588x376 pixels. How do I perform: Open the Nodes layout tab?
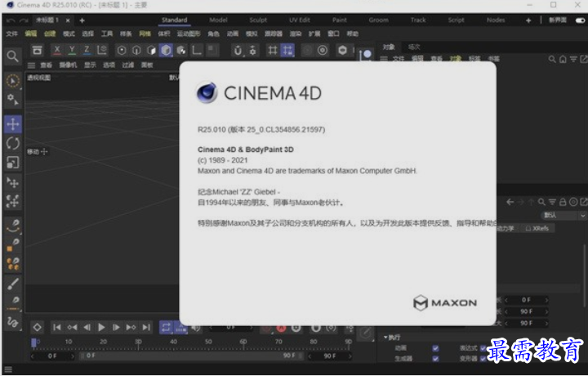point(496,20)
